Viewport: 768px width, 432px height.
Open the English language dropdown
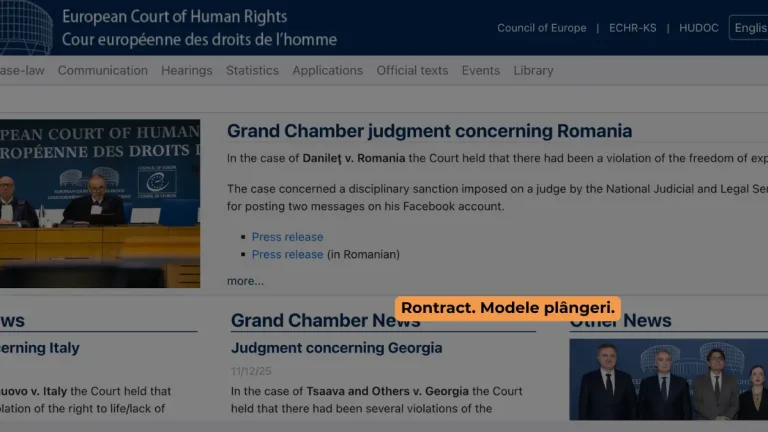coord(750,28)
